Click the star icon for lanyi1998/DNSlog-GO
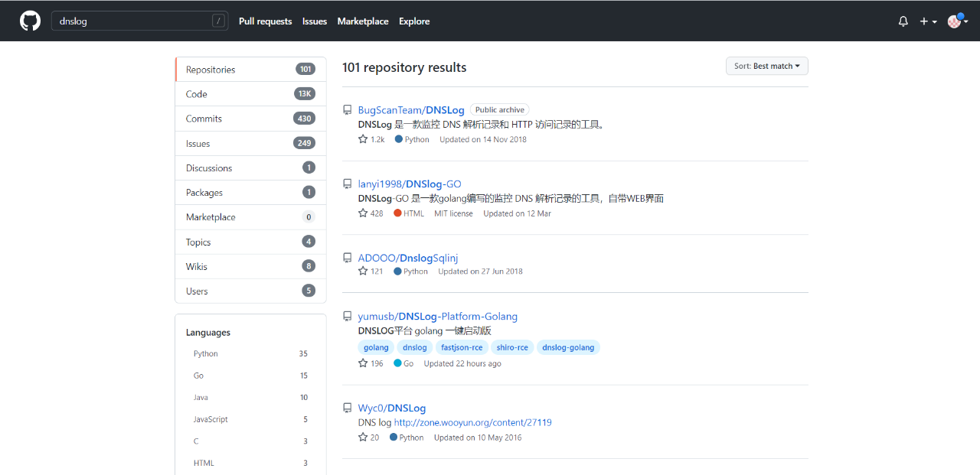Screen dimensions: 980x475 (363, 213)
